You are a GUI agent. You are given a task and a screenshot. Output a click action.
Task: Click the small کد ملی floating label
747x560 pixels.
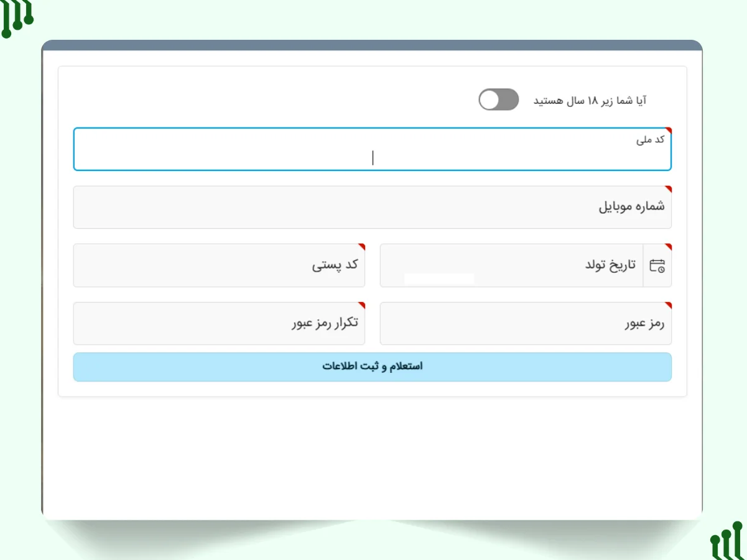pyautogui.click(x=650, y=140)
